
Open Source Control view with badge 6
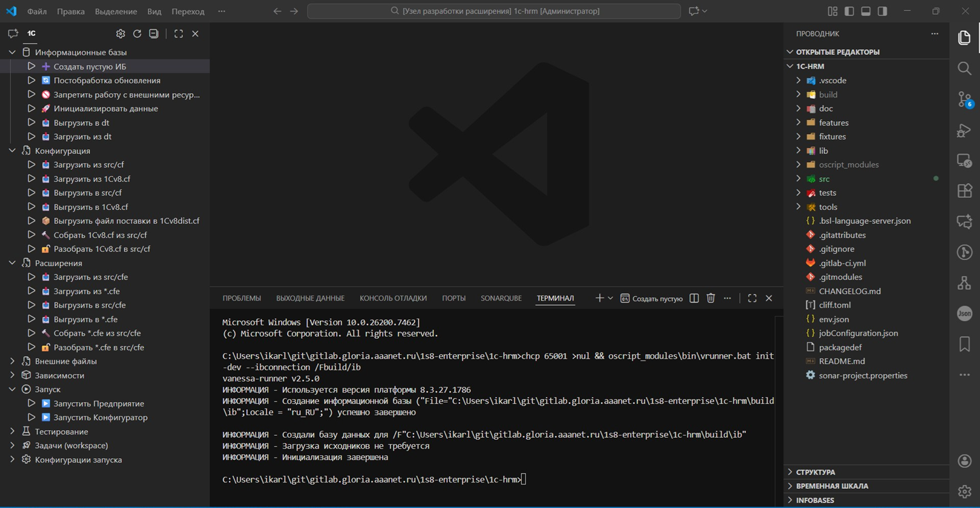click(x=965, y=99)
